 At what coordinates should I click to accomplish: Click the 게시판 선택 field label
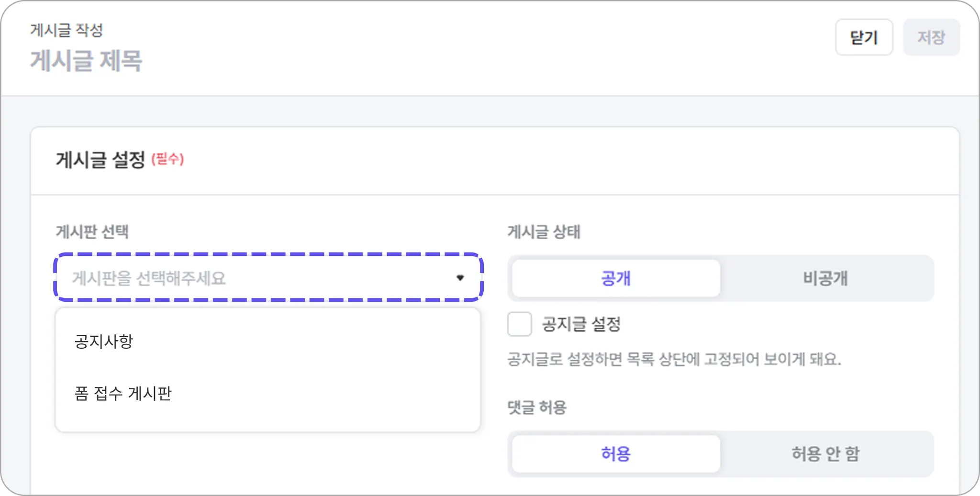92,232
